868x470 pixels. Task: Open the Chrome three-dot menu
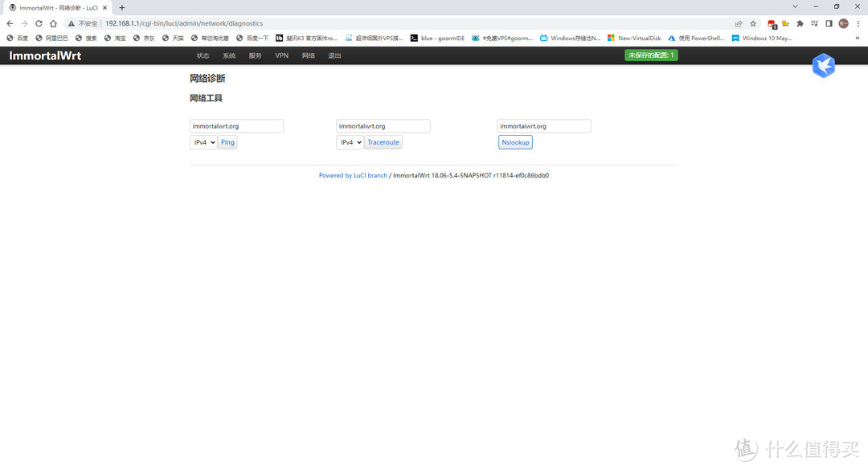858,23
